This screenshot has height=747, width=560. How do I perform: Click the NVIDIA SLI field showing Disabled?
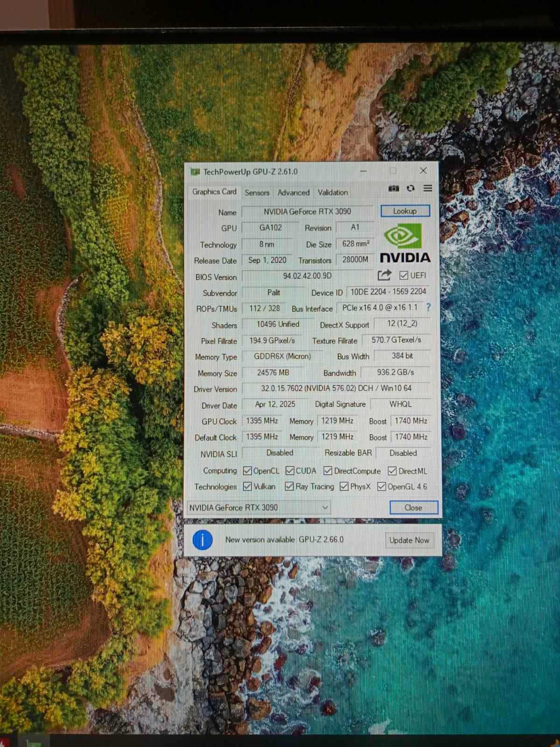280,453
